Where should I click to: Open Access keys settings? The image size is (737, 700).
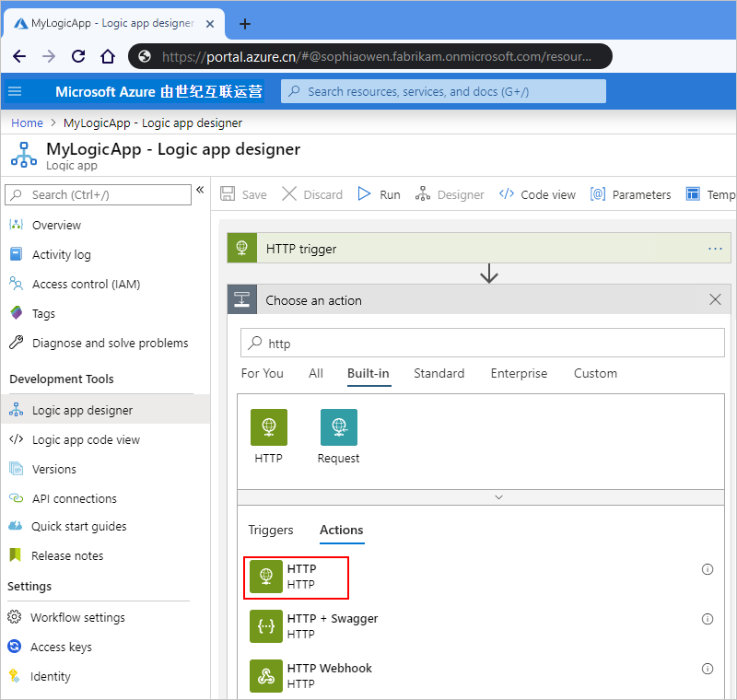pos(61,647)
